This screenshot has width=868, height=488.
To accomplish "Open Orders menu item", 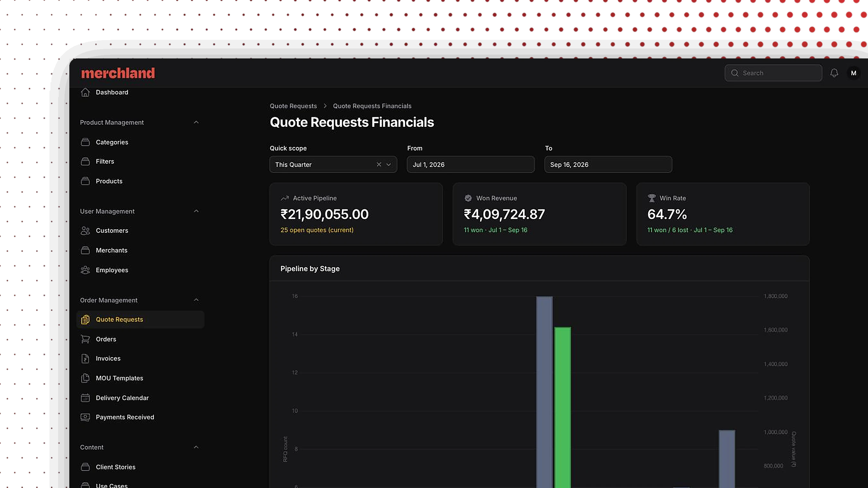I will (106, 339).
